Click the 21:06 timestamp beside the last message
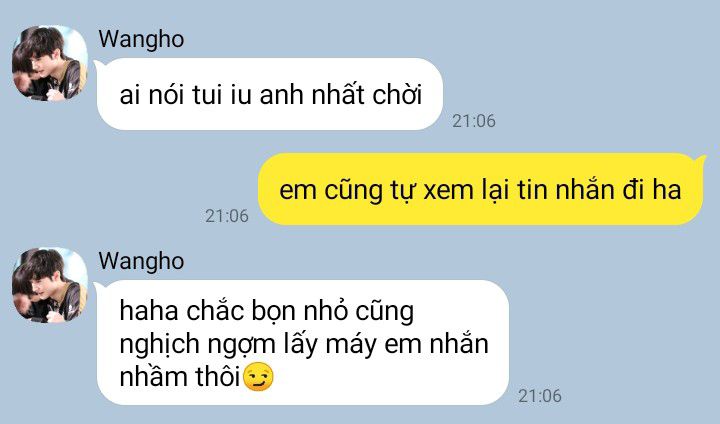720x424 pixels. coord(540,396)
